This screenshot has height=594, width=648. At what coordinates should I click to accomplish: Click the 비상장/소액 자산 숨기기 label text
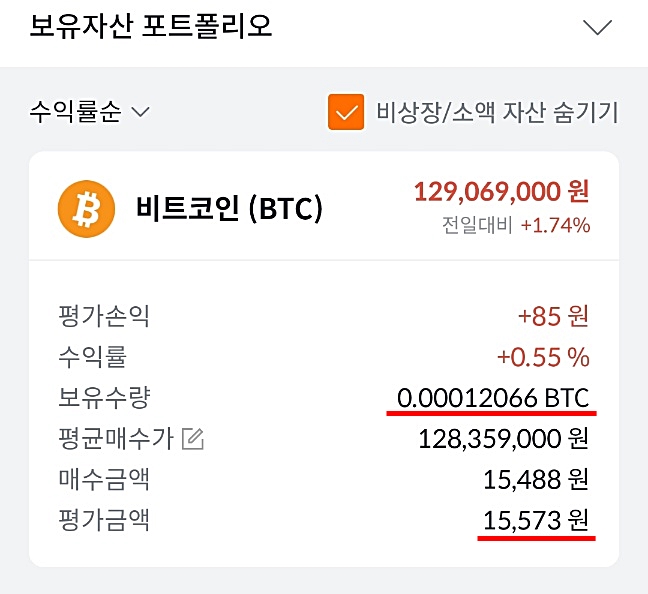tap(496, 112)
